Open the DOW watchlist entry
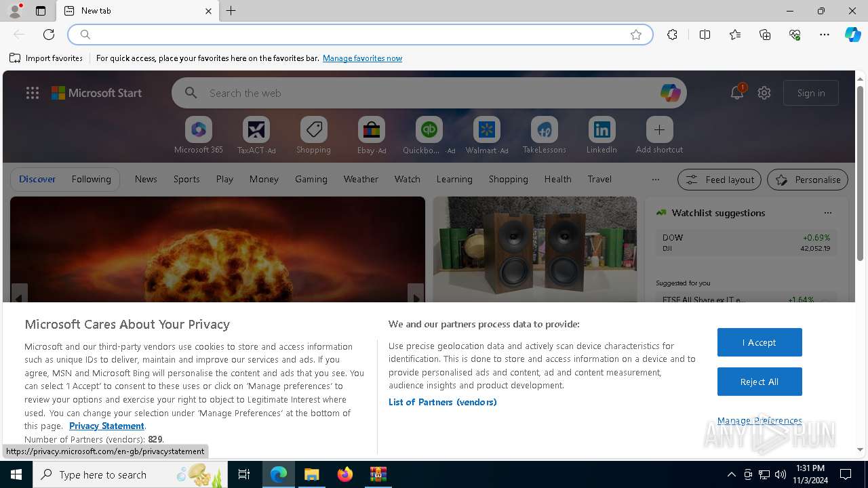Image resolution: width=868 pixels, height=488 pixels. click(x=746, y=243)
